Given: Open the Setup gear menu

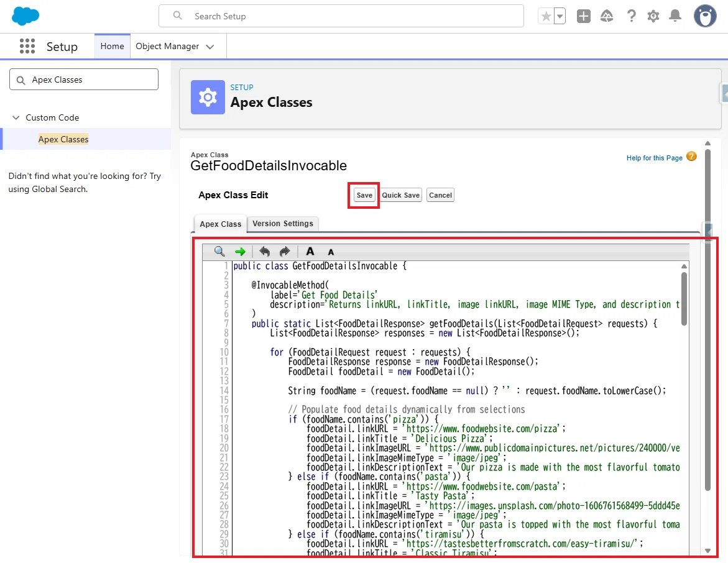Looking at the screenshot, I should tap(653, 16).
